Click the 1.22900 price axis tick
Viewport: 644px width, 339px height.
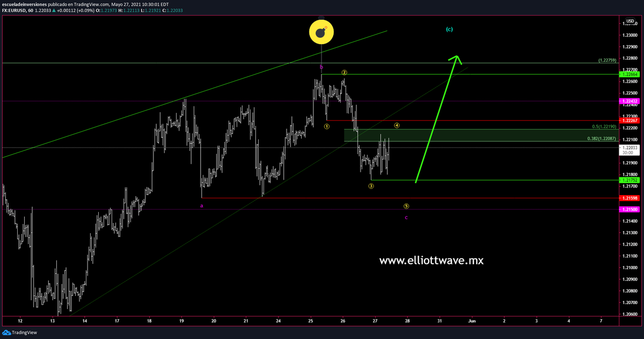coord(630,46)
